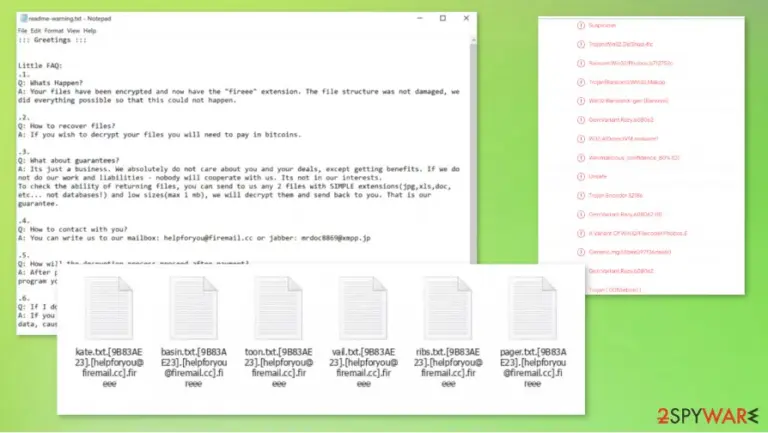
Task: Click warning icon beside Ransom:Win32/Phobos detection
Action: click(x=581, y=63)
